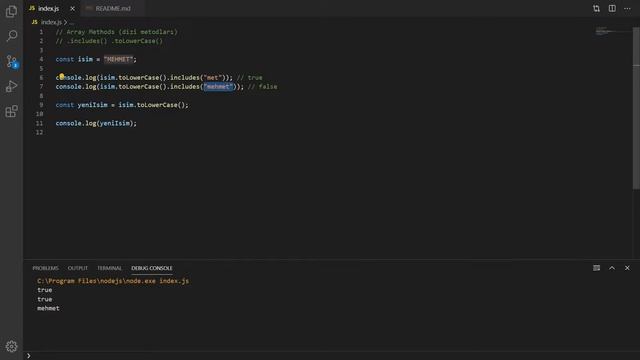Open the Explorer view in the activity bar
The height and width of the screenshot is (360, 640).
11,11
